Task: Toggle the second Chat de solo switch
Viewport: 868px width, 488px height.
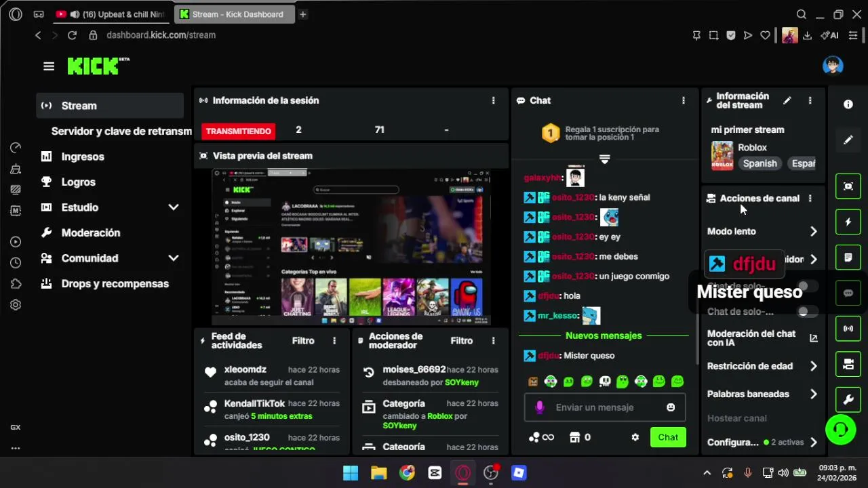Action: point(807,312)
